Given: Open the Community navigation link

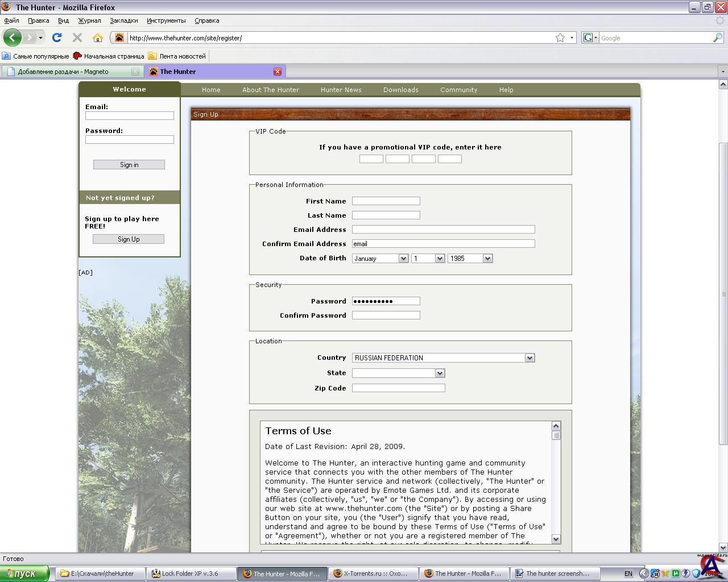Looking at the screenshot, I should pos(459,90).
